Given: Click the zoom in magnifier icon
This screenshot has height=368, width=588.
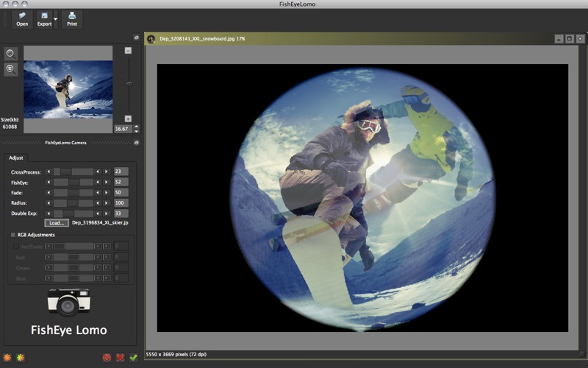Looking at the screenshot, I should point(10,54).
